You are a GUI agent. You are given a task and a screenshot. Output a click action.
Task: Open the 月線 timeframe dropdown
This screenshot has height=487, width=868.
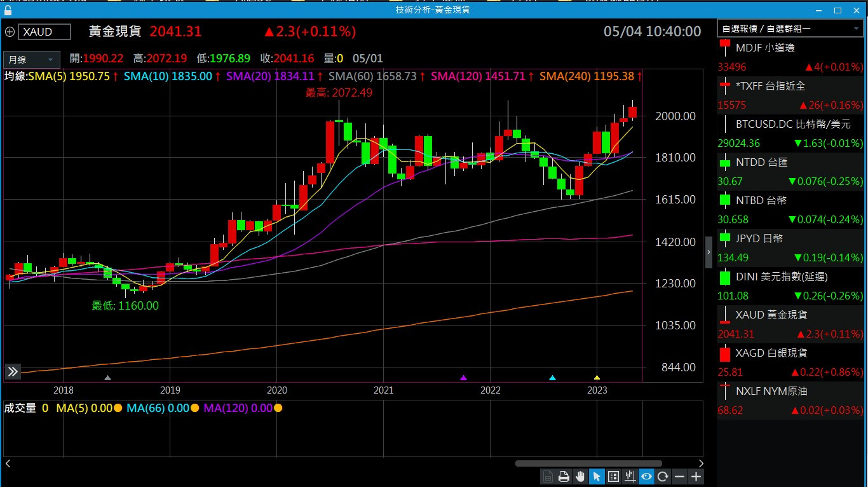point(32,60)
